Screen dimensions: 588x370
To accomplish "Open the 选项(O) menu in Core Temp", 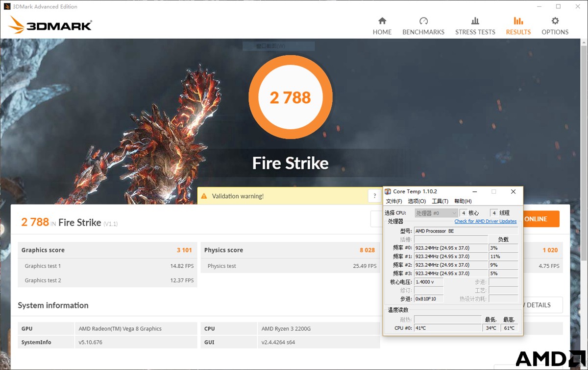I will pos(417,201).
